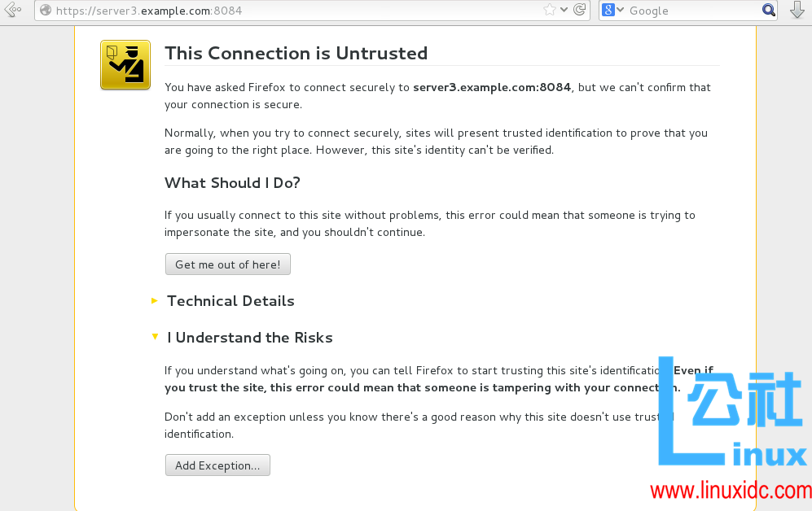The height and width of the screenshot is (511, 812).
Task: Click the Add Exception... button
Action: 217,465
